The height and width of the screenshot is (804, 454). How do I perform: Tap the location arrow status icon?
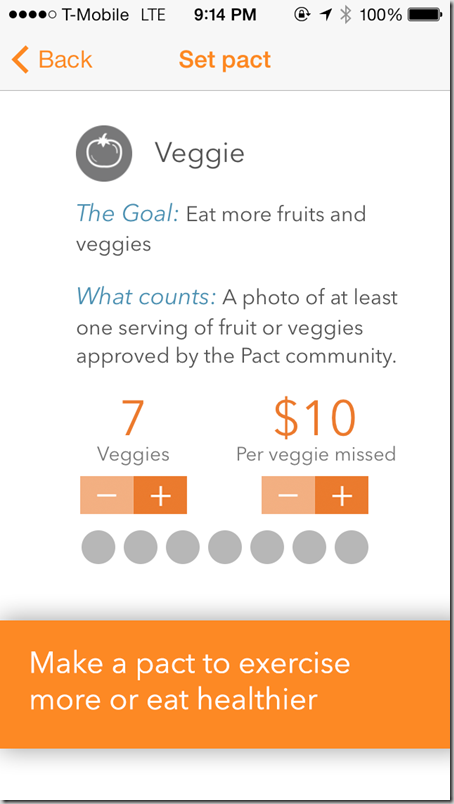[325, 15]
